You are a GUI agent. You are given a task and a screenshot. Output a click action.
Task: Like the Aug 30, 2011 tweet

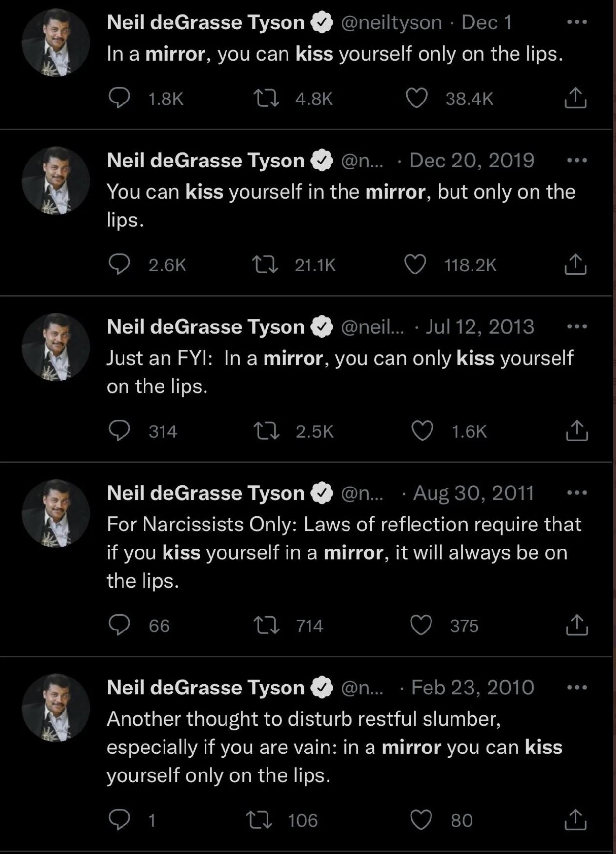421,625
